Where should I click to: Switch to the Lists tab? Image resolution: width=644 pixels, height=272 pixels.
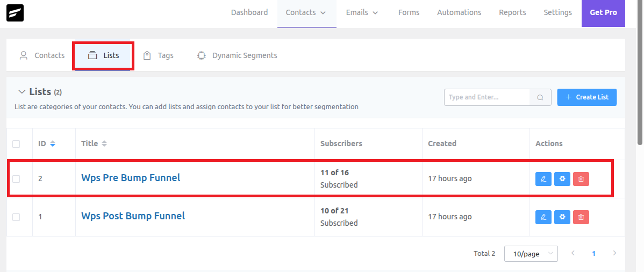pyautogui.click(x=103, y=55)
